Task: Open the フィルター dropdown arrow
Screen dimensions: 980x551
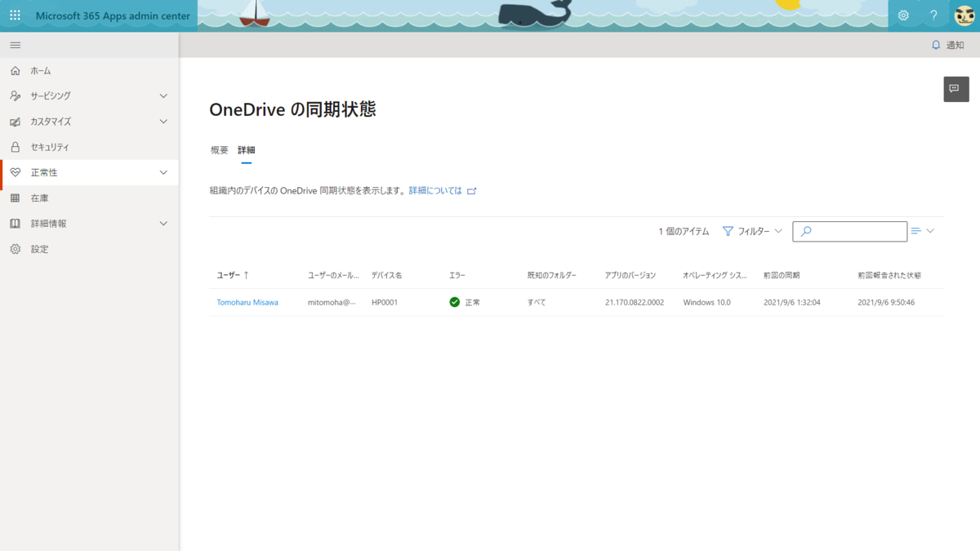Action: pos(778,231)
